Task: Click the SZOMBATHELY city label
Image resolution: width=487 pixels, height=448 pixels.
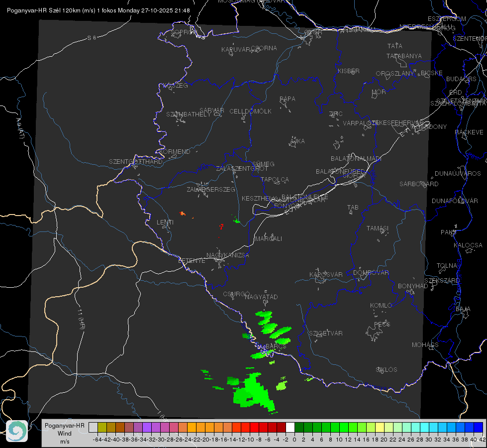Action: 189,114
